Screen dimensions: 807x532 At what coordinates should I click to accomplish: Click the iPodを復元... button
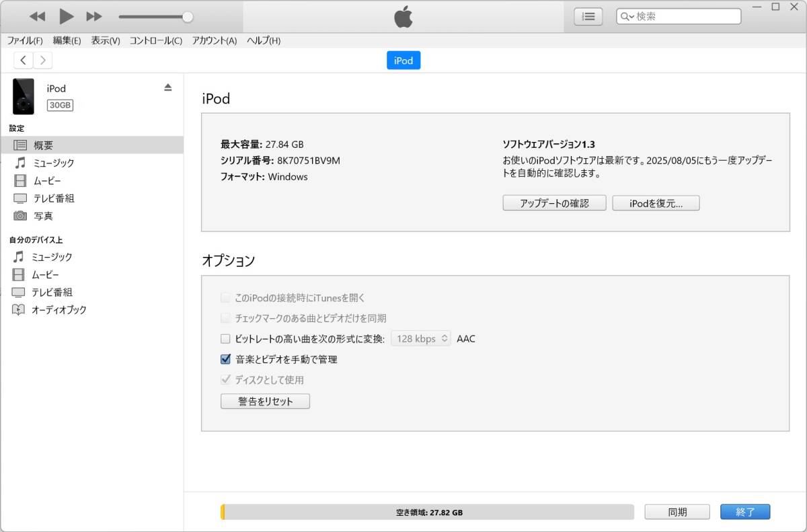point(656,203)
